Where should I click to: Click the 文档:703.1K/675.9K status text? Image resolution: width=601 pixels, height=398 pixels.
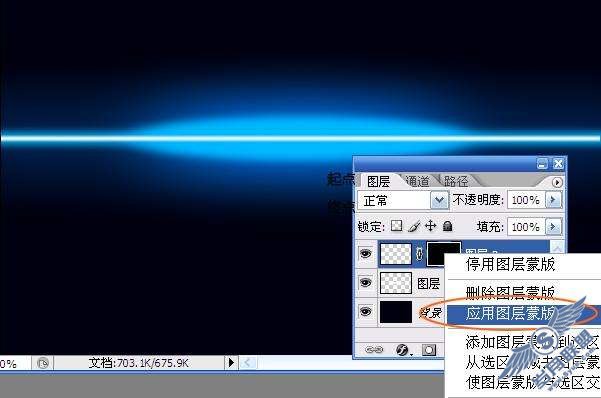pyautogui.click(x=138, y=363)
